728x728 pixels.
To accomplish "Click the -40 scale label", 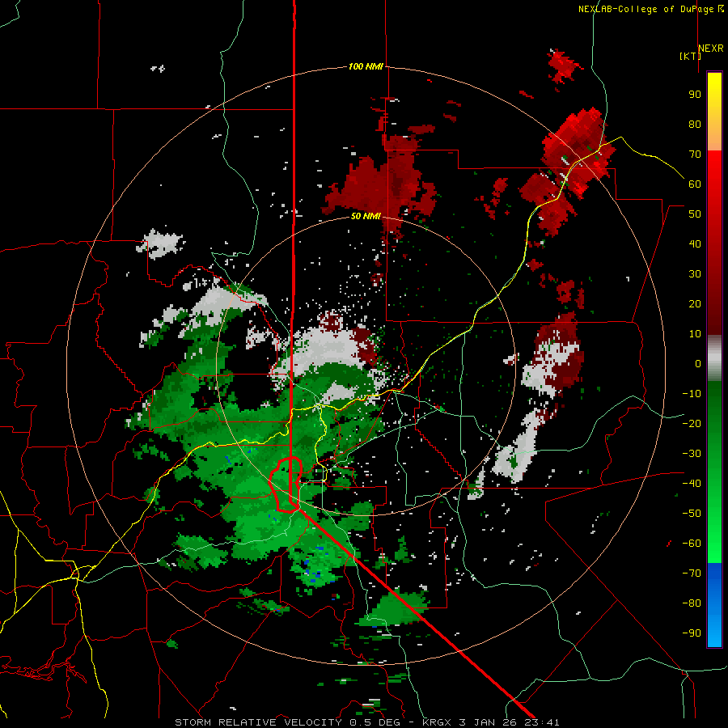I will (692, 484).
